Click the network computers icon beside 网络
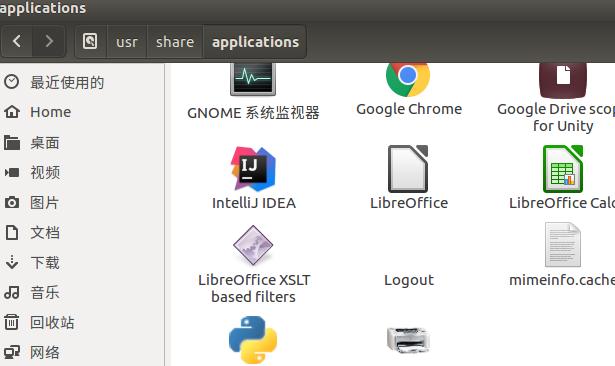Viewport: 615px width, 366px height. click(12, 352)
